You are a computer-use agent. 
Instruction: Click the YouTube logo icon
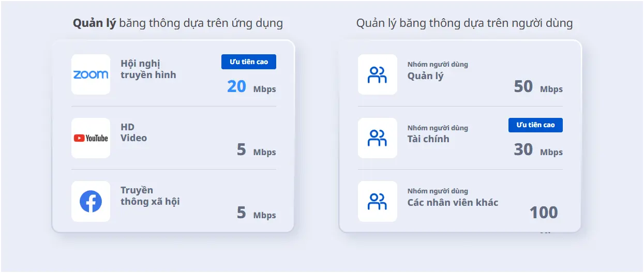click(x=91, y=138)
